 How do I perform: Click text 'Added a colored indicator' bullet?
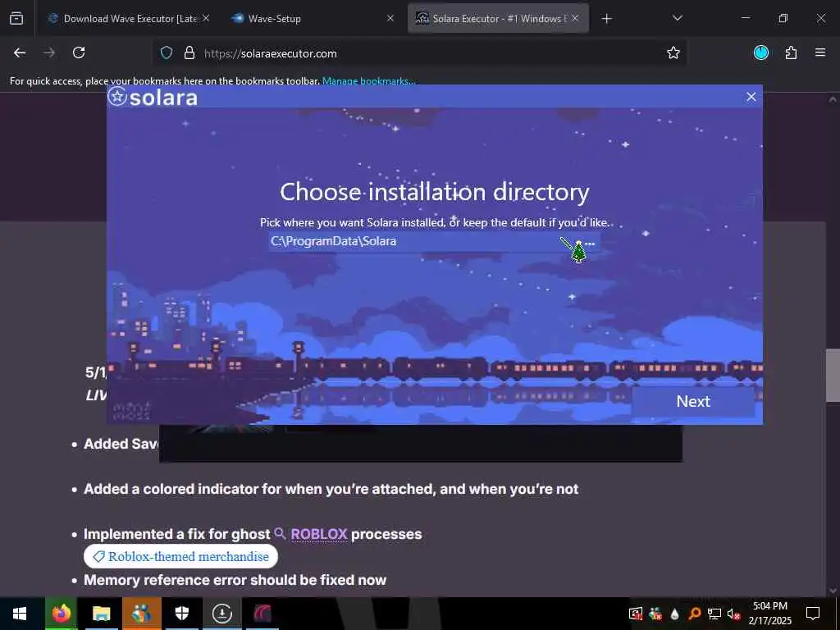(x=331, y=489)
